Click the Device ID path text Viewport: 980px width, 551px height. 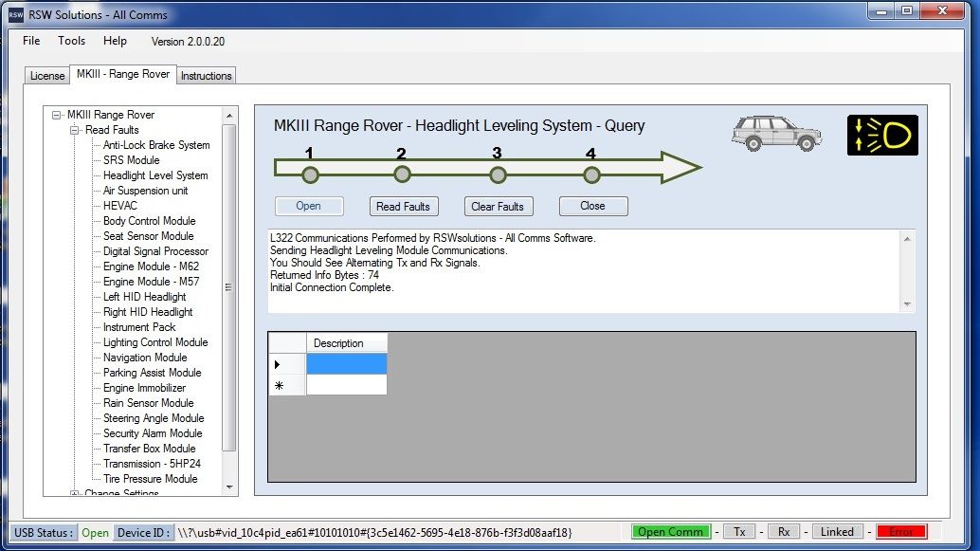(375, 533)
